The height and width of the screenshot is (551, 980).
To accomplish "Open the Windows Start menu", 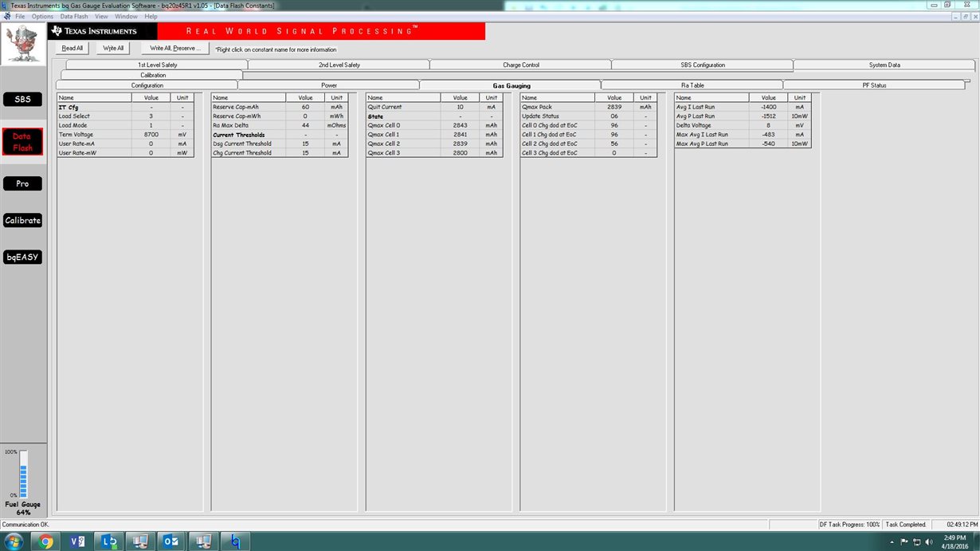I will [x=14, y=541].
